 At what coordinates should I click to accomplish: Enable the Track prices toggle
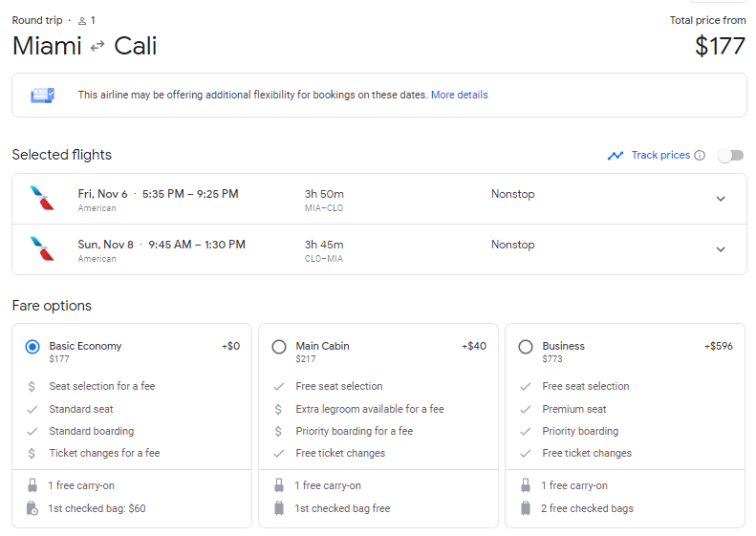(730, 156)
